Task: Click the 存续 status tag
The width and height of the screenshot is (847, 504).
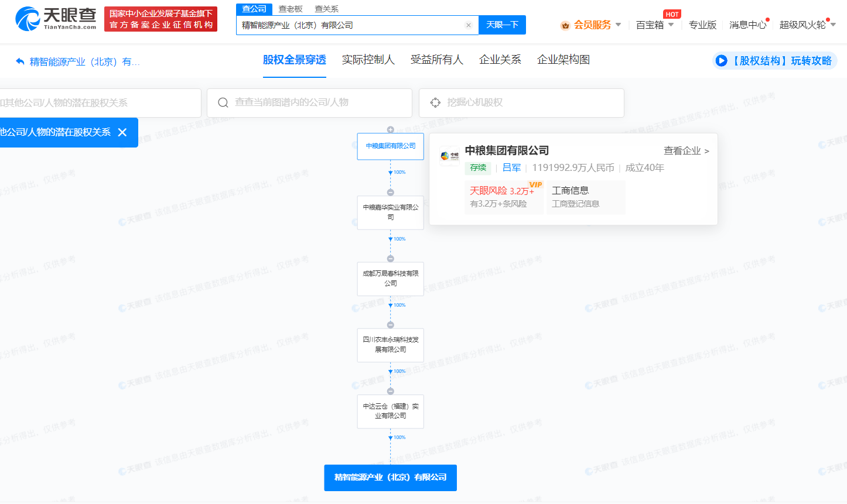Action: click(478, 168)
